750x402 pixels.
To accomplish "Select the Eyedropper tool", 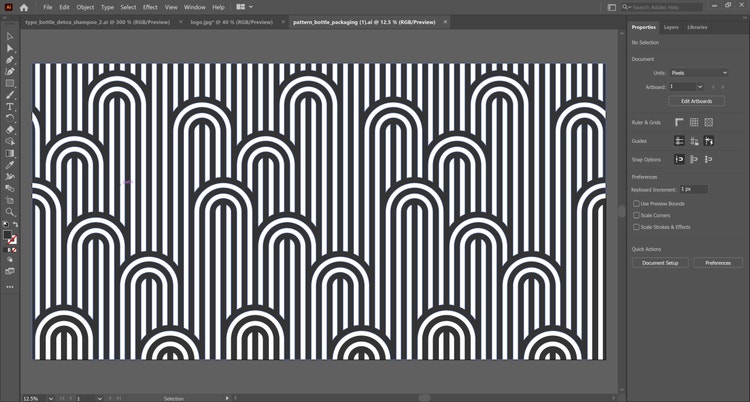I will (10, 165).
